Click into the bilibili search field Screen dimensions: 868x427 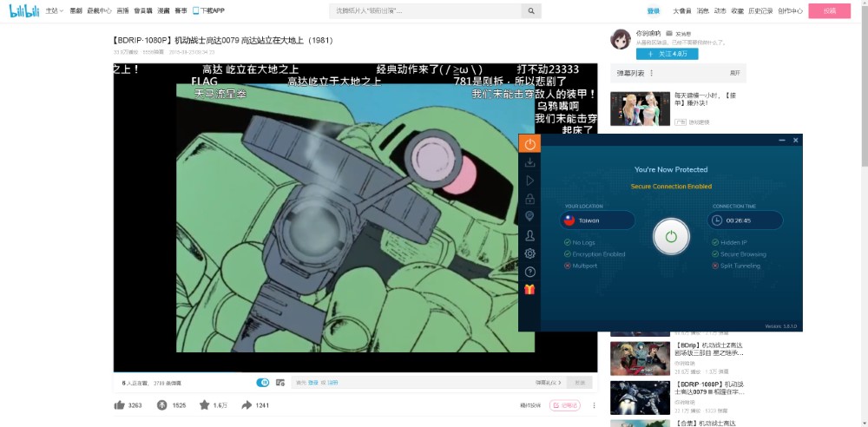pyautogui.click(x=425, y=11)
